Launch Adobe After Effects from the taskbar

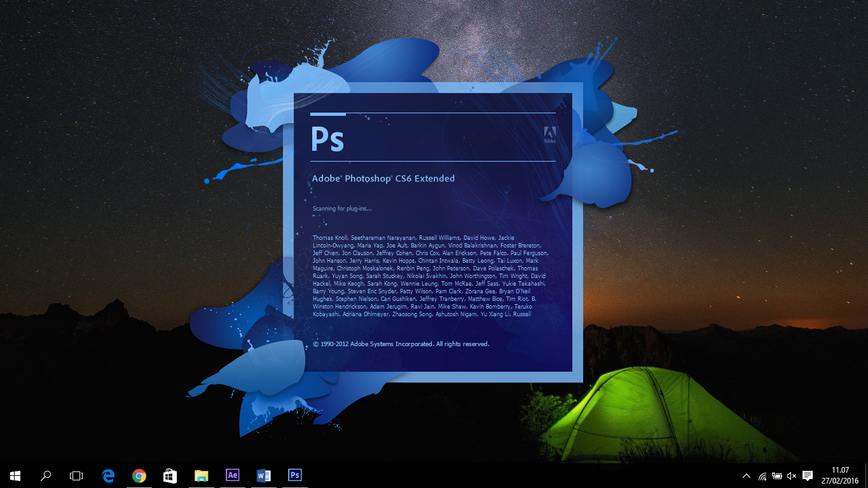[232, 475]
